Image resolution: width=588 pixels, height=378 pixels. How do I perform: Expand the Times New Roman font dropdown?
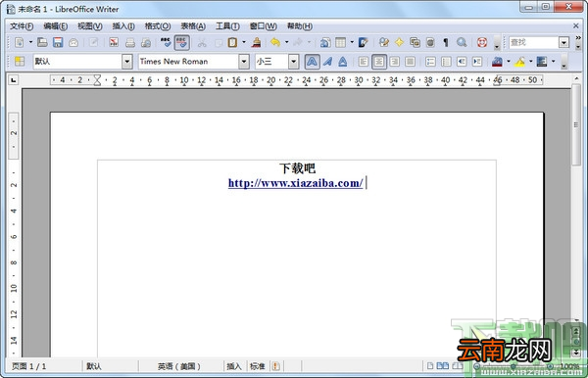point(244,62)
